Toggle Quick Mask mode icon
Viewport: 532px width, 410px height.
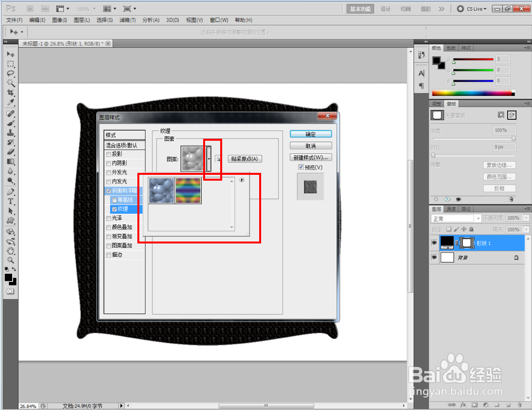coord(11,291)
